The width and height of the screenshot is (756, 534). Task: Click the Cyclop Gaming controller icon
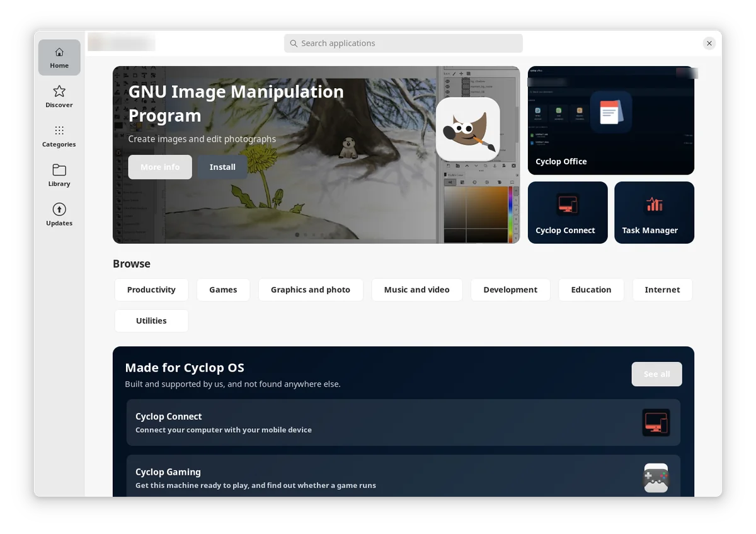coord(656,478)
